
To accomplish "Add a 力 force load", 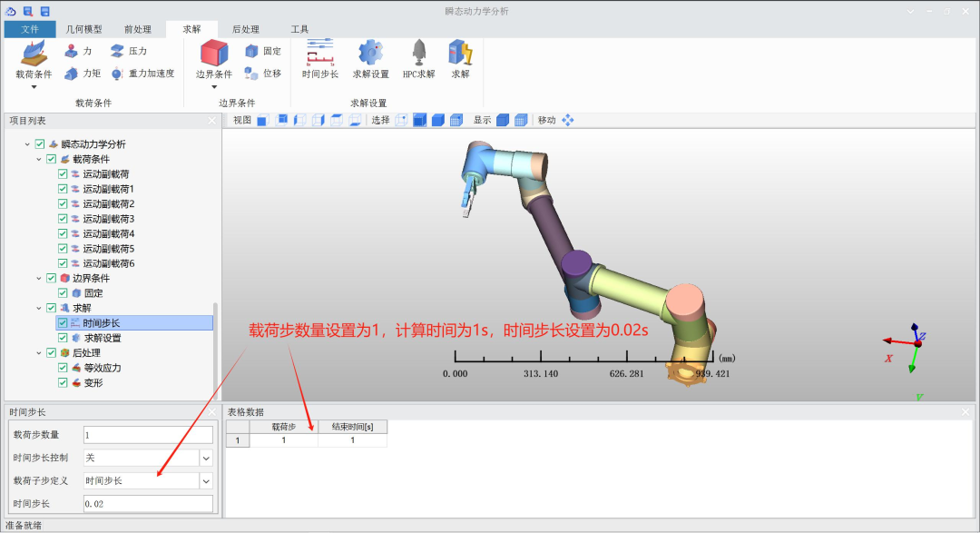I will tap(79, 51).
